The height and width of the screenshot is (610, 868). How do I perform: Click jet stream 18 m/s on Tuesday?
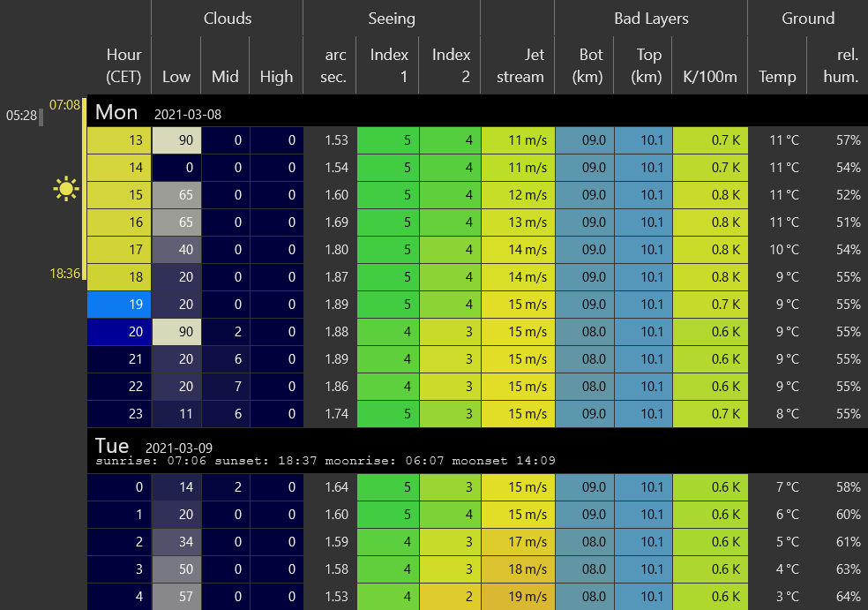pos(518,569)
